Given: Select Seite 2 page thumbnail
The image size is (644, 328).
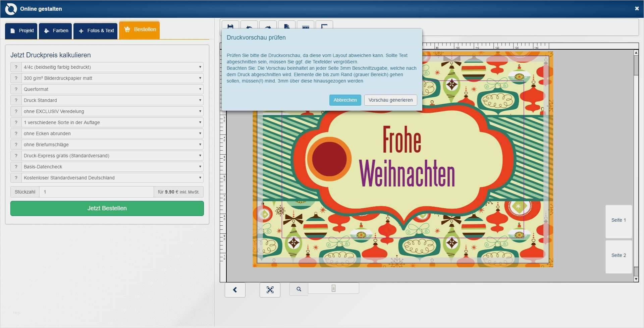Looking at the screenshot, I should [x=618, y=255].
